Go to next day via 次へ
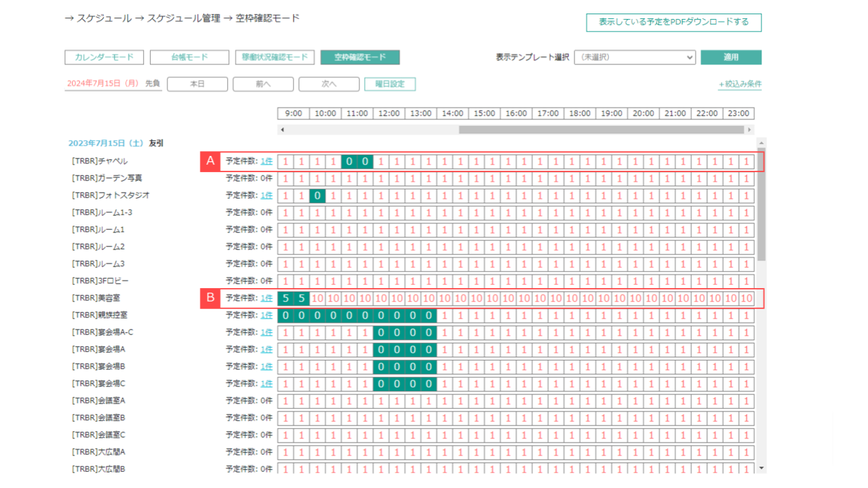 (328, 83)
